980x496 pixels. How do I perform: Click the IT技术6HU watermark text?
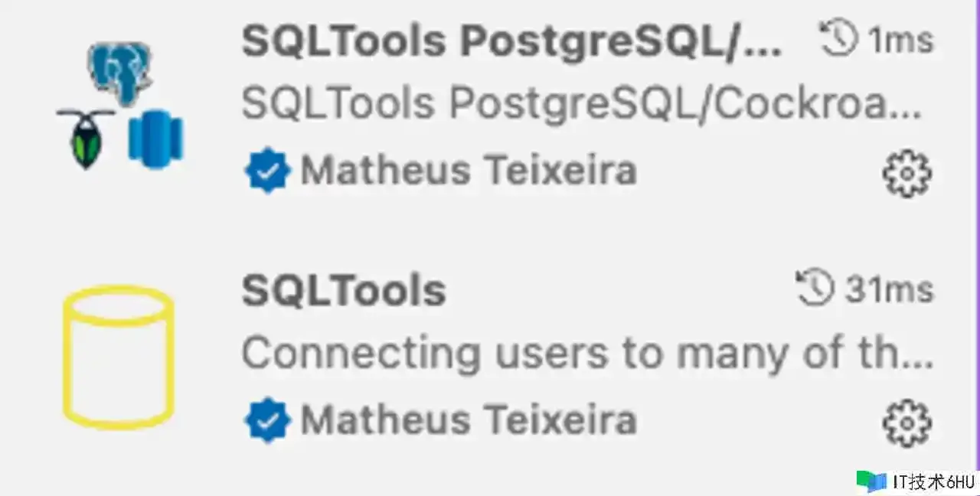click(934, 482)
